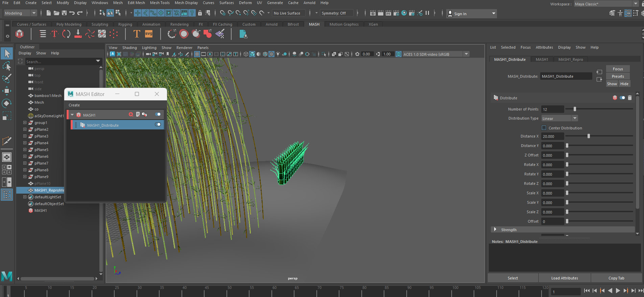644x297 pixels.
Task: Toggle the MASH1 network enable switch
Action: coord(158,115)
